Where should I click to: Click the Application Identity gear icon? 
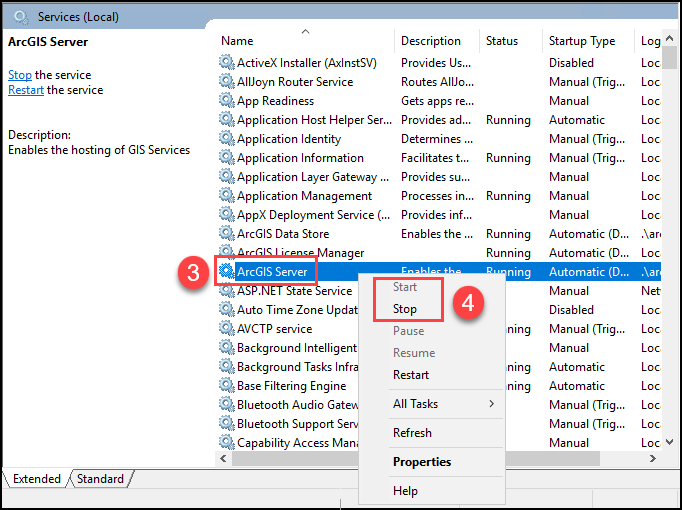point(226,138)
